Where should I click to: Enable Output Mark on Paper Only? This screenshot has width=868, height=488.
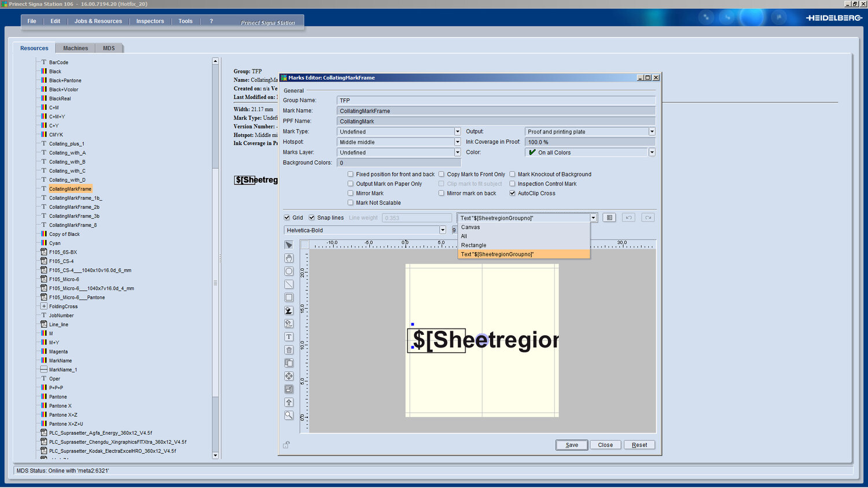(350, 184)
